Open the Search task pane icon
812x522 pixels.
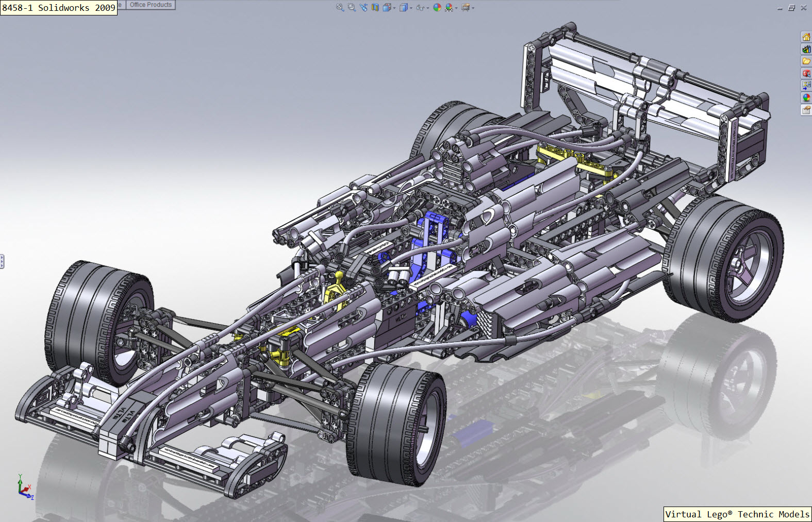pos(806,74)
